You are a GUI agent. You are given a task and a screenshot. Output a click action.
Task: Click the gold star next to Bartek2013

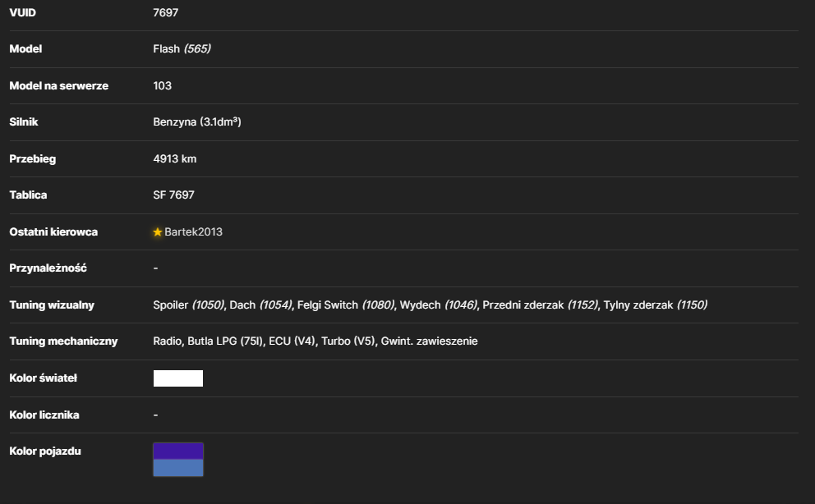coord(158,232)
